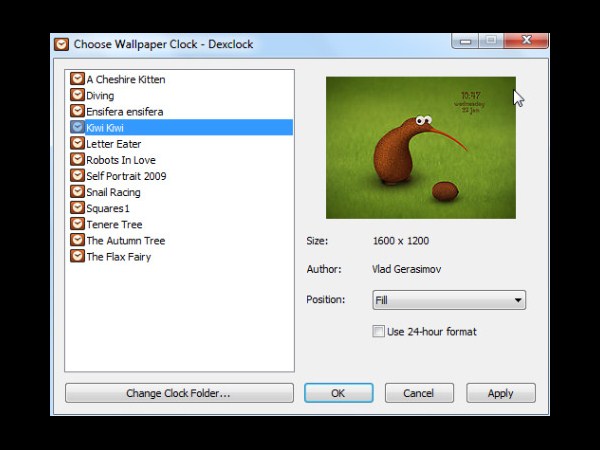Click the clock icon next to Diving
This screenshot has width=600, height=450.
pos(77,95)
